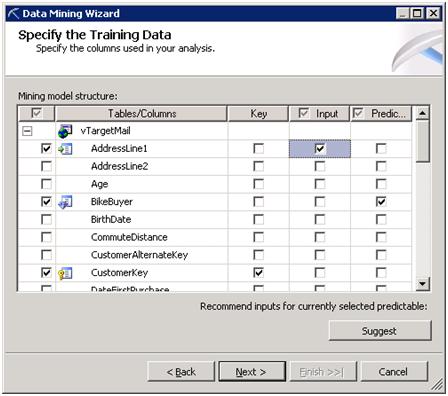448x396 pixels.
Task: Check the CustomerKey Predictable checkbox
Action: pos(381,273)
